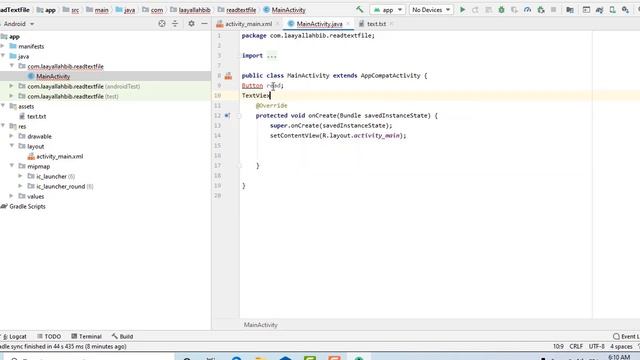The height and width of the screenshot is (360, 640).
Task: Click Attach Debugger to Android Process icon
Action: tap(541, 9)
